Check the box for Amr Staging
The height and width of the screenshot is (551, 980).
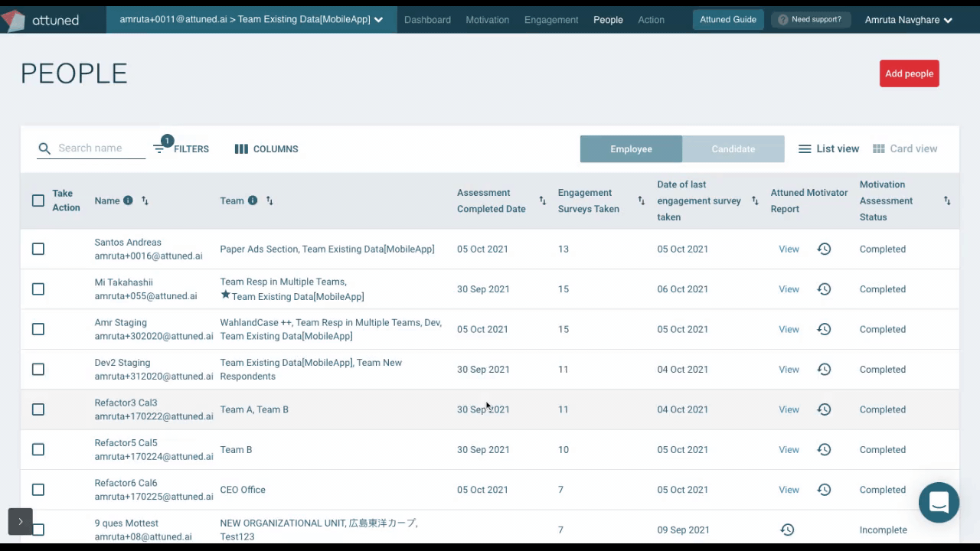pos(38,329)
